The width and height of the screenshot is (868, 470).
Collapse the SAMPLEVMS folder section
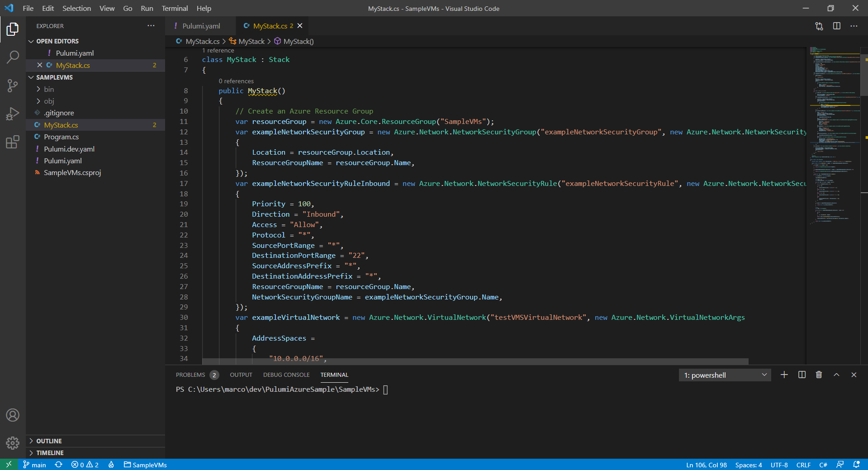tap(95, 77)
